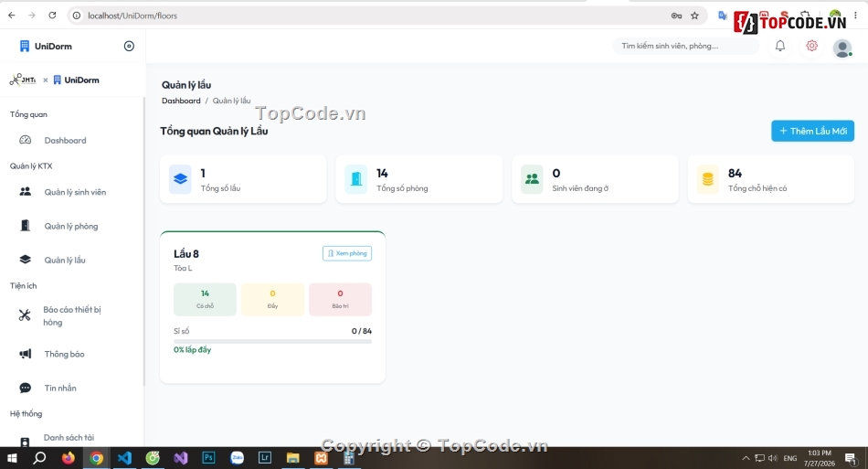Open Visual Studio Code from the taskbar
The width and height of the screenshot is (868, 469).
click(x=124, y=458)
